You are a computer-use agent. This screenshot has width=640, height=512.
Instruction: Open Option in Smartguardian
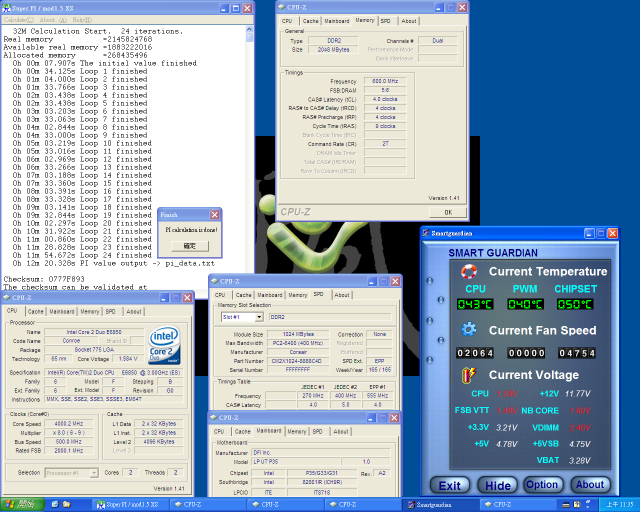click(x=542, y=485)
